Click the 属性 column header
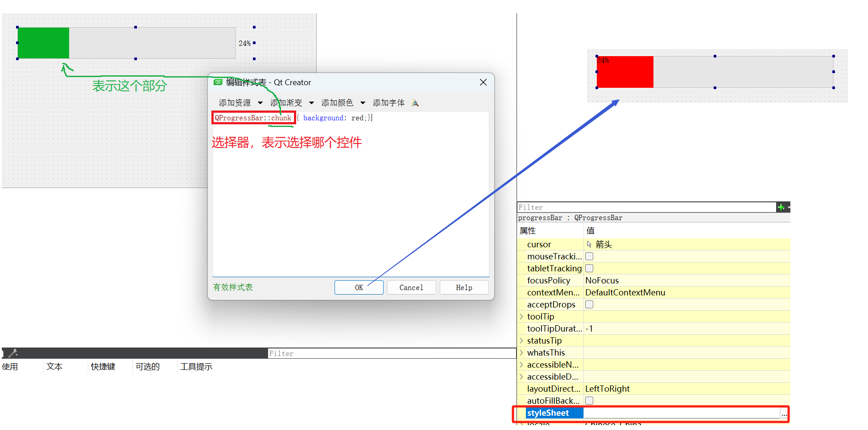The image size is (868, 430). [x=528, y=231]
